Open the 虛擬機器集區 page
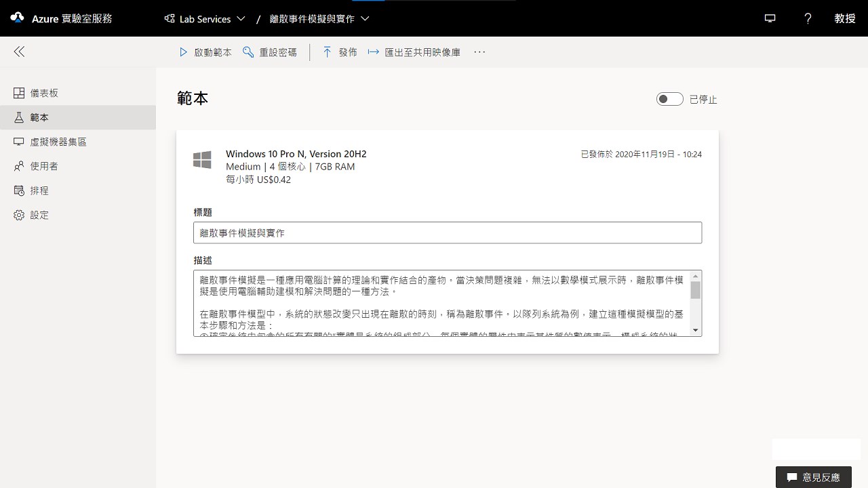Screen dimensions: 868x488 point(78,142)
